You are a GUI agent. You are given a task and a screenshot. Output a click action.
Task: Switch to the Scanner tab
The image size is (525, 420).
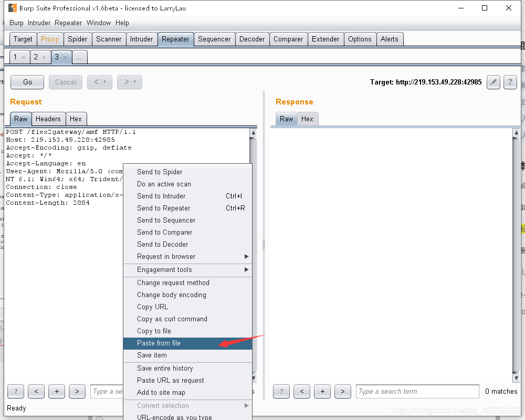109,39
